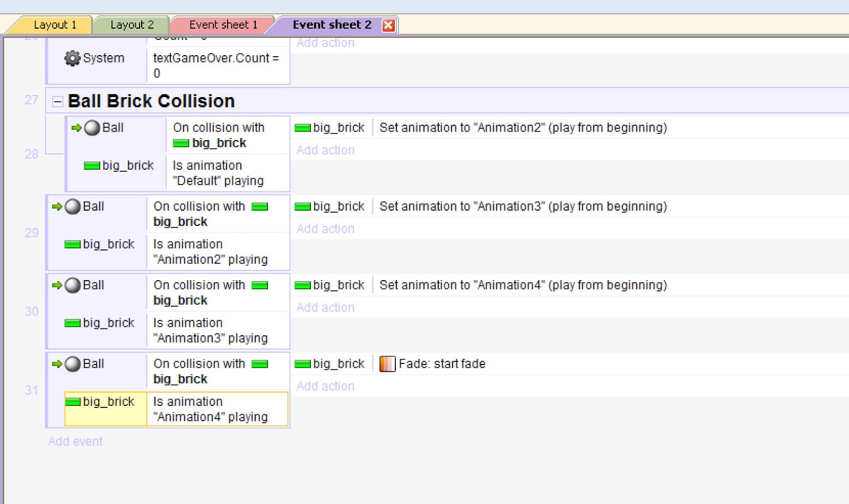
Task: Click Add action under the Animation3 action
Action: pos(325,229)
